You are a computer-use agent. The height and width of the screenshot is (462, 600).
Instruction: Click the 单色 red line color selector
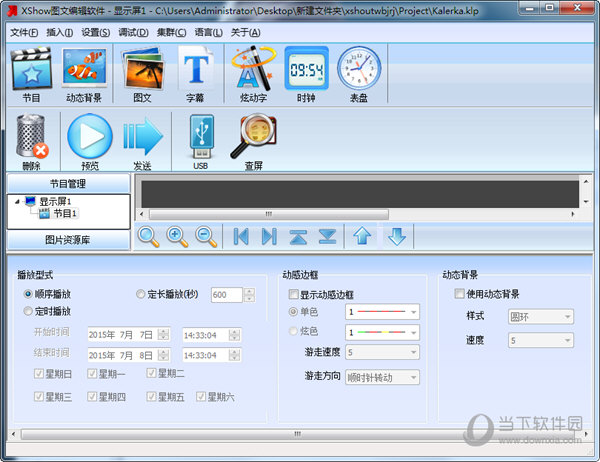(x=380, y=312)
